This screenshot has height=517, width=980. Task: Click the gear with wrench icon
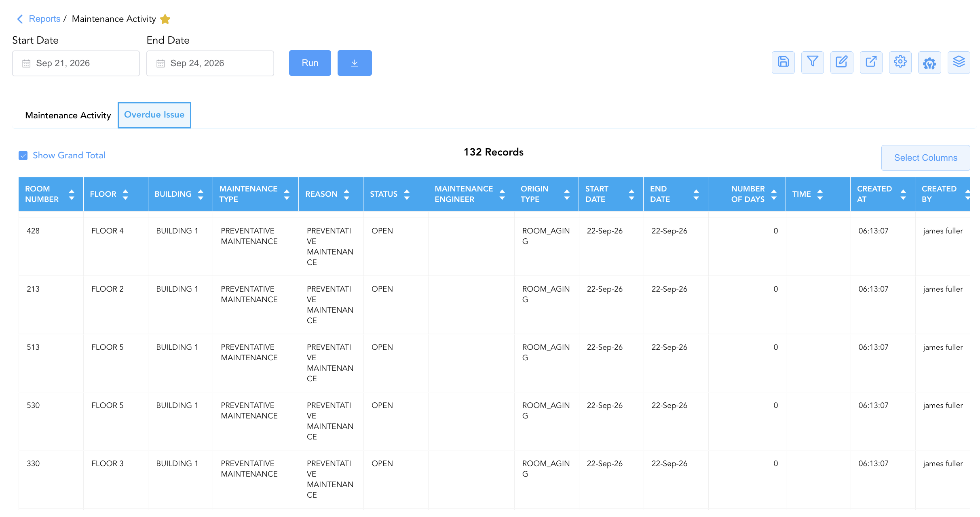[x=929, y=63]
